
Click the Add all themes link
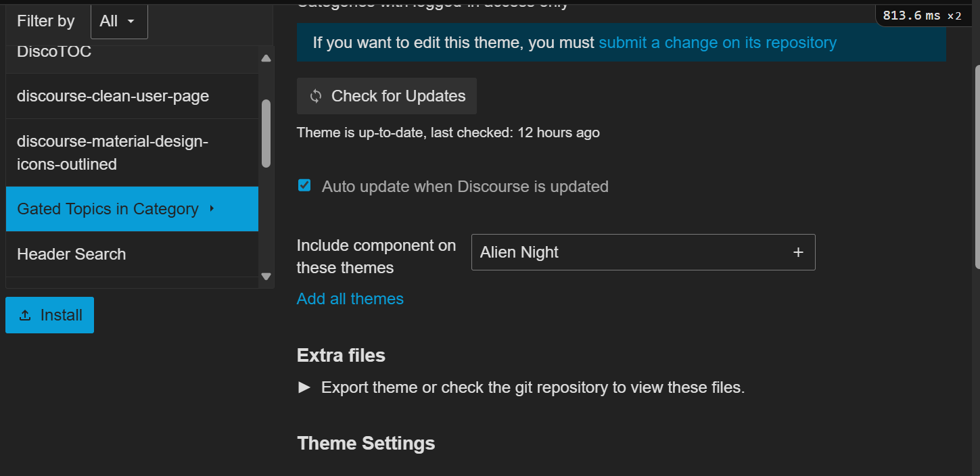tap(350, 299)
